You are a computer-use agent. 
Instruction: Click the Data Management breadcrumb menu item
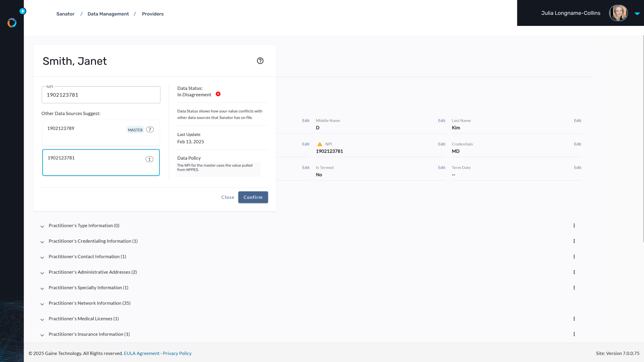pyautogui.click(x=108, y=14)
